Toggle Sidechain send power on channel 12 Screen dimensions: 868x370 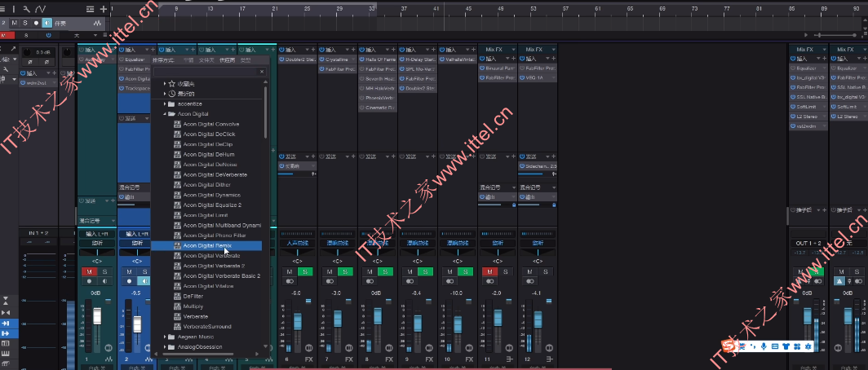tap(522, 166)
